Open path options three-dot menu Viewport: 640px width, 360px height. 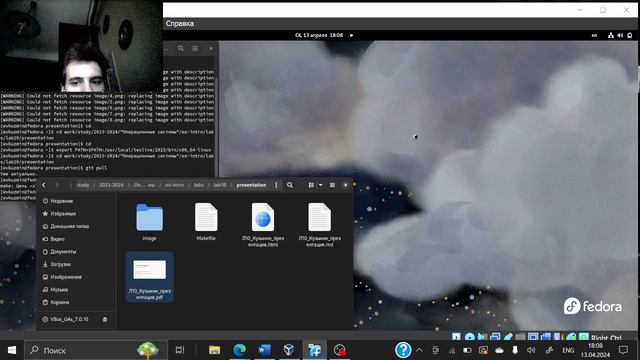point(276,185)
